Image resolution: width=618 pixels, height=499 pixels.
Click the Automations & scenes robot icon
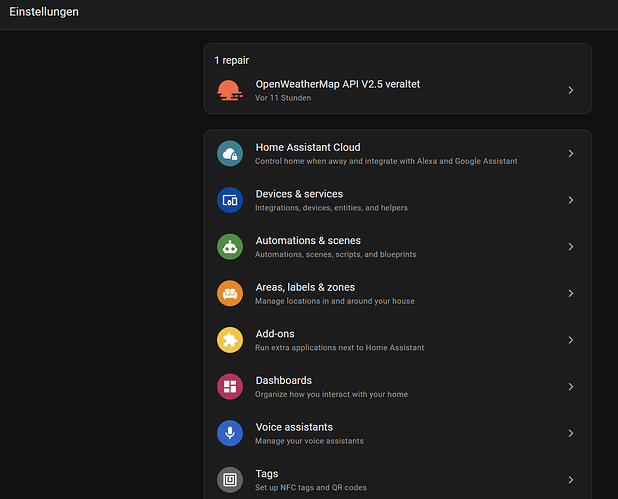click(230, 247)
